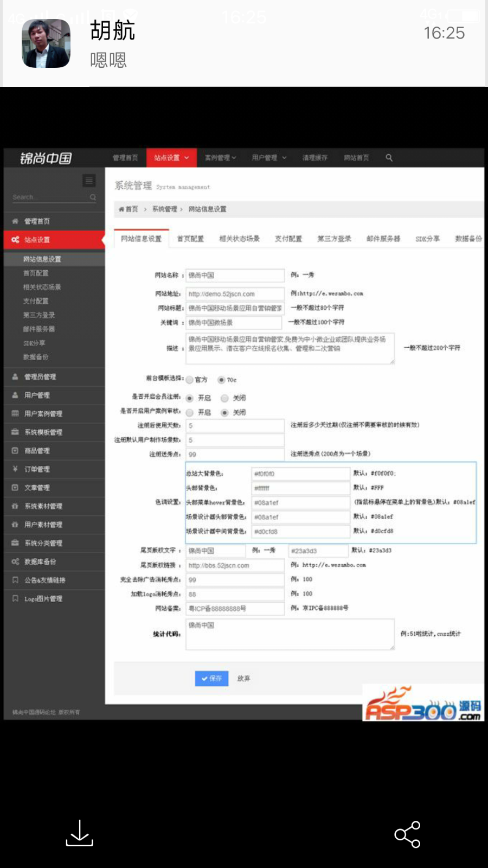Select 开启 for 是否开启用户案例审核
Viewport: 488px width, 868px height.
190,413
